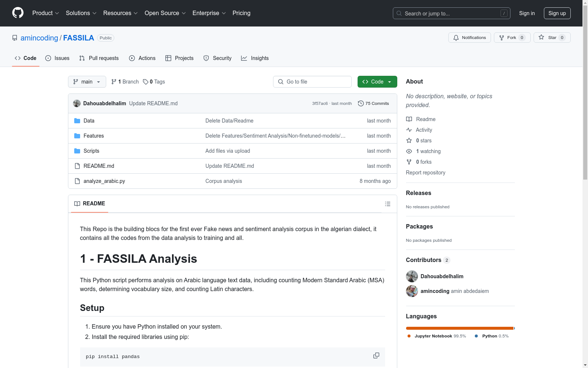Open Dahouabdelhalim's commit avatar
Image resolution: width=588 pixels, height=368 pixels.
tap(77, 103)
